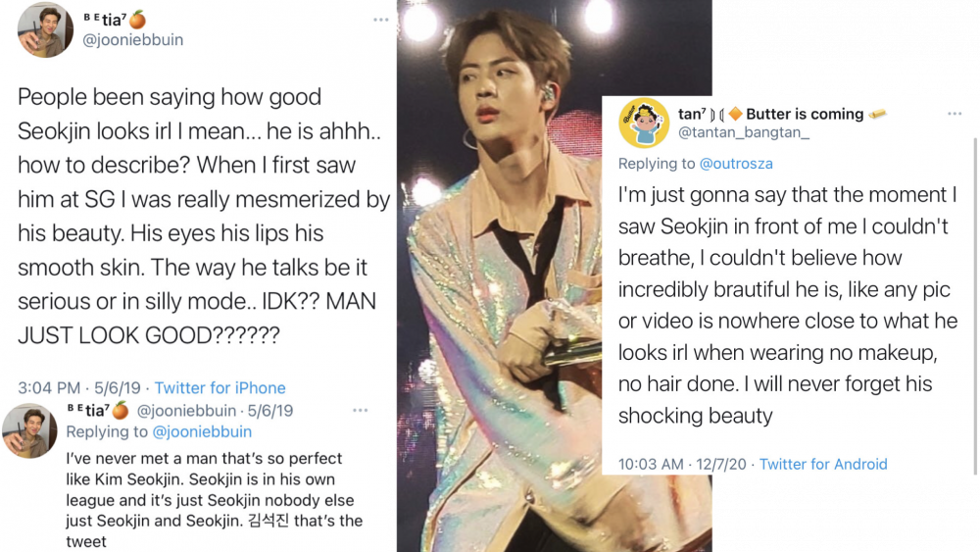The width and height of the screenshot is (980, 552).
Task: Click the 3:04 PM 5/6/19 timestamp
Action: coord(78,387)
